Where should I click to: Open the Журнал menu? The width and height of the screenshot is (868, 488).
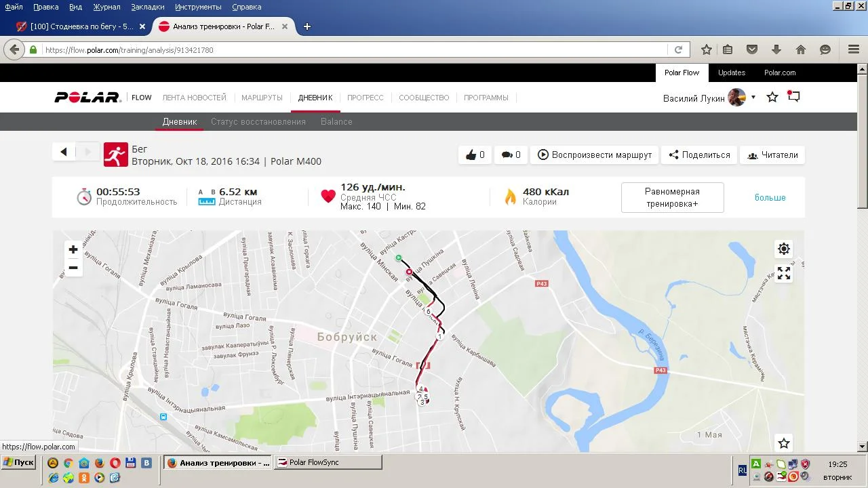pyautogui.click(x=106, y=7)
